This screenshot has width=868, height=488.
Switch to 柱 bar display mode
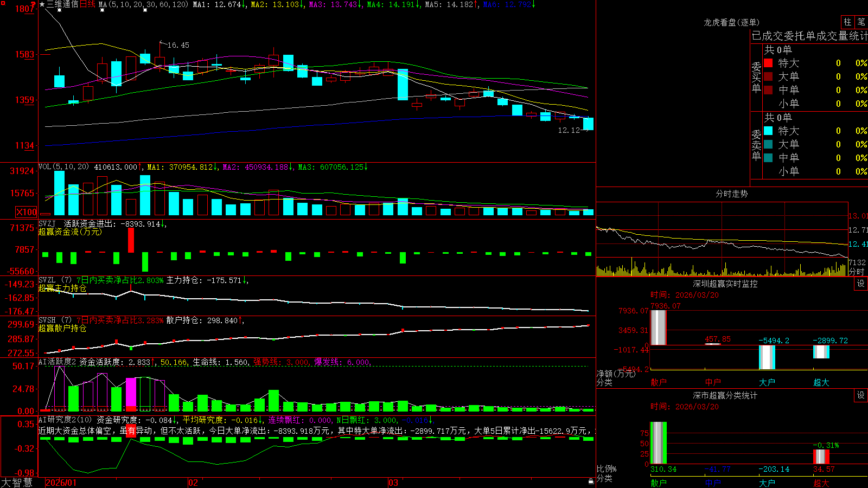click(847, 22)
